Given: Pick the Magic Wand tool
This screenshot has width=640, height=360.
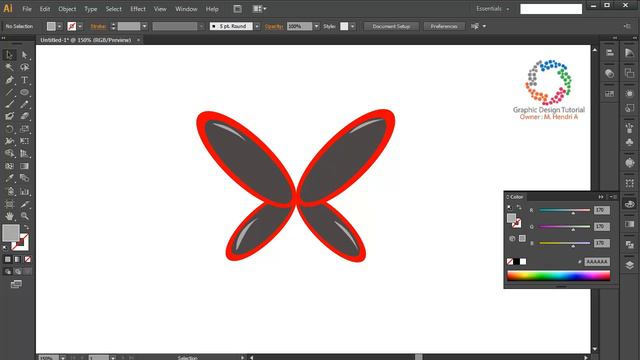Looking at the screenshot, I should (x=9, y=67).
